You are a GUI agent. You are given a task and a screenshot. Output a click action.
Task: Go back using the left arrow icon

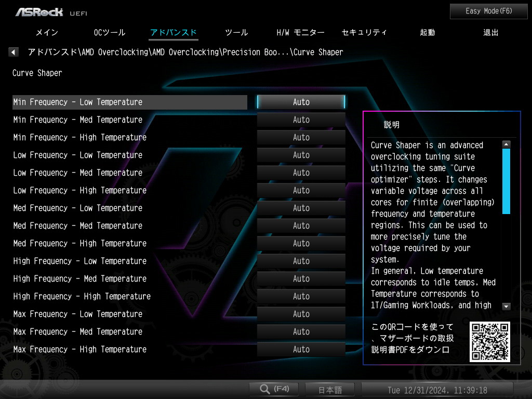(x=13, y=52)
